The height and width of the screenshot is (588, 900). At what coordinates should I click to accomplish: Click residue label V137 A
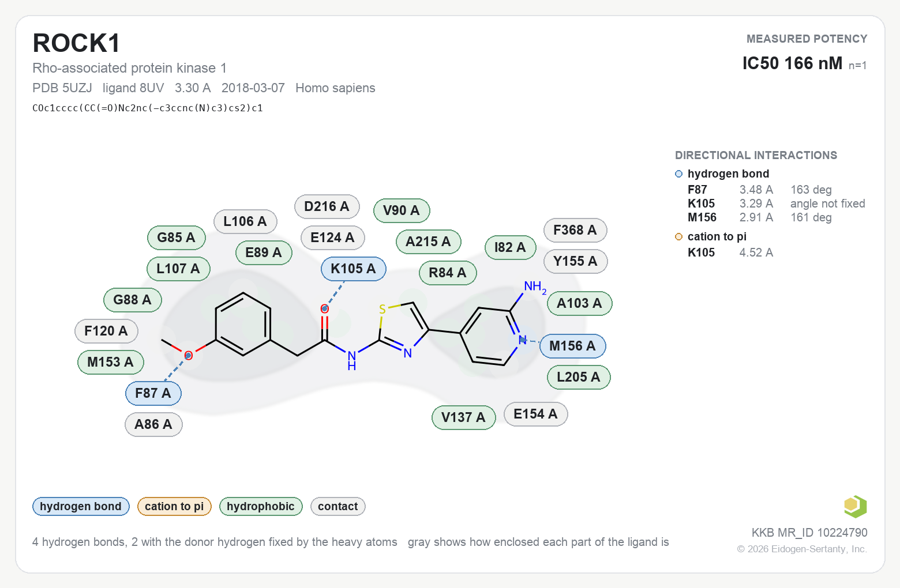tap(463, 417)
